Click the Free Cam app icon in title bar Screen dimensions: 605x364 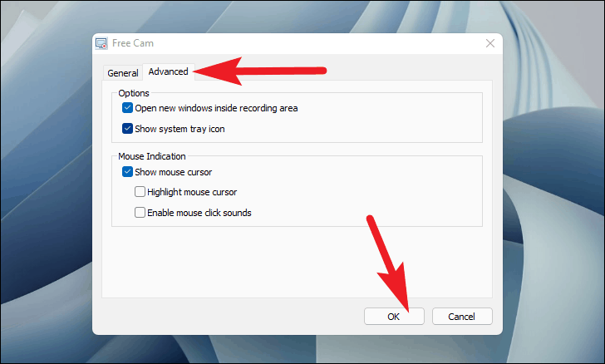point(101,43)
